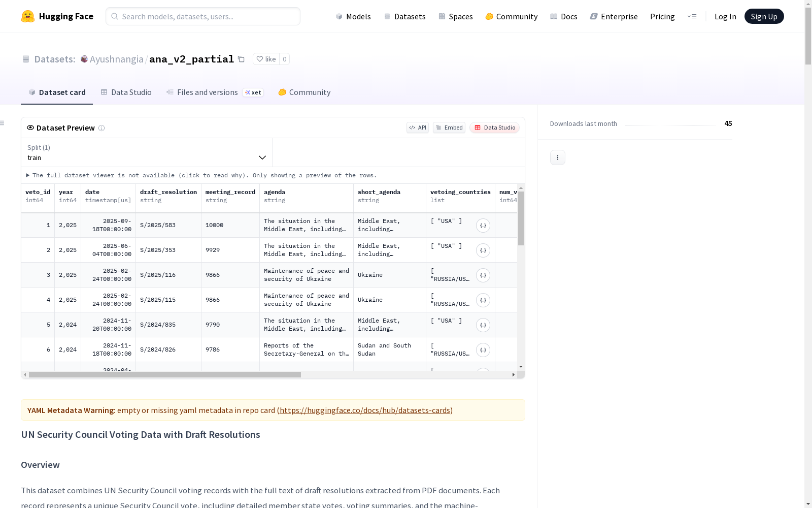Open the Pricing page
The height and width of the screenshot is (508, 812).
tap(662, 16)
